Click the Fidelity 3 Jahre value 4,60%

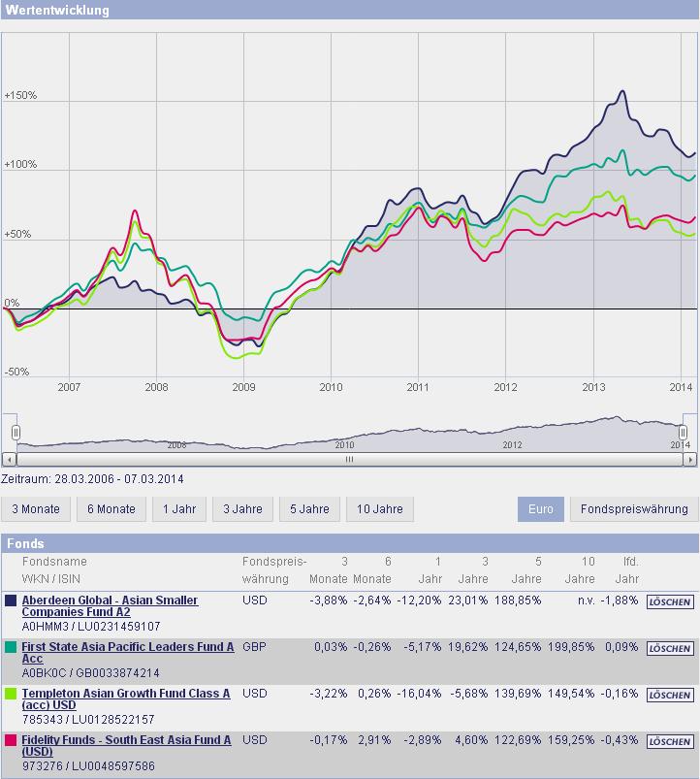pos(471,740)
